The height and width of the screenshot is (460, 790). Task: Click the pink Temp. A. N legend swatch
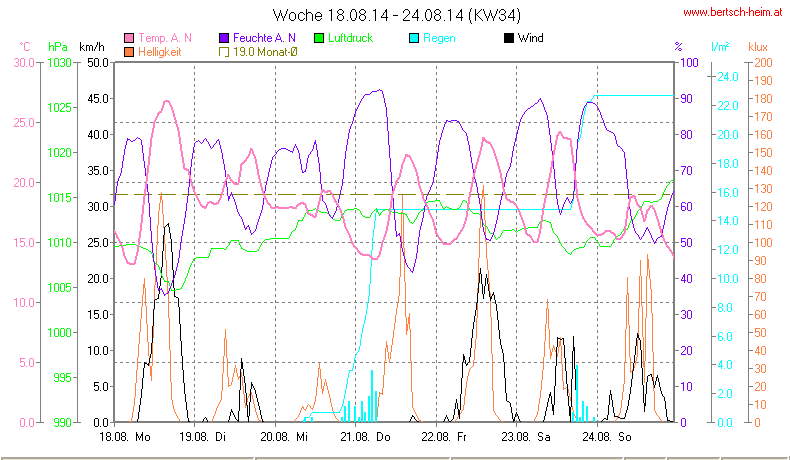tap(129, 38)
